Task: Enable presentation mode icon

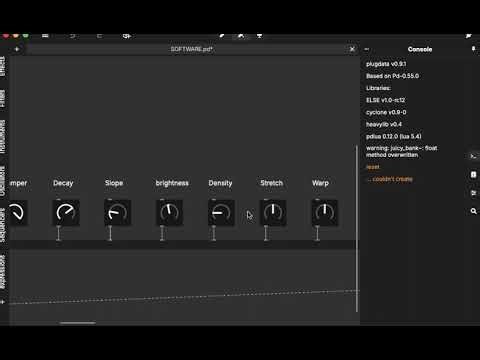Action: (x=259, y=35)
